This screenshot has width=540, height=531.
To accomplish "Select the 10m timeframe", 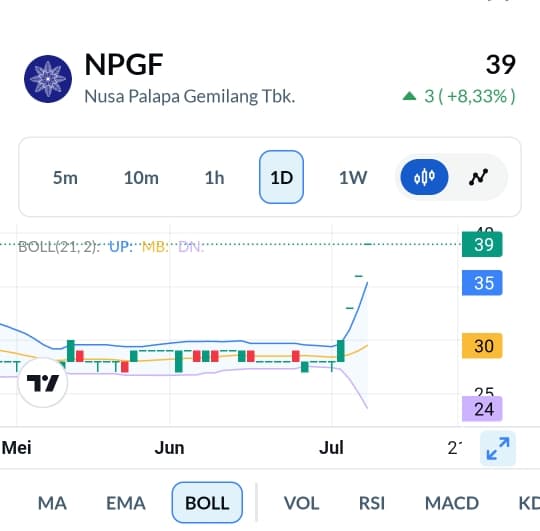I will click(141, 178).
